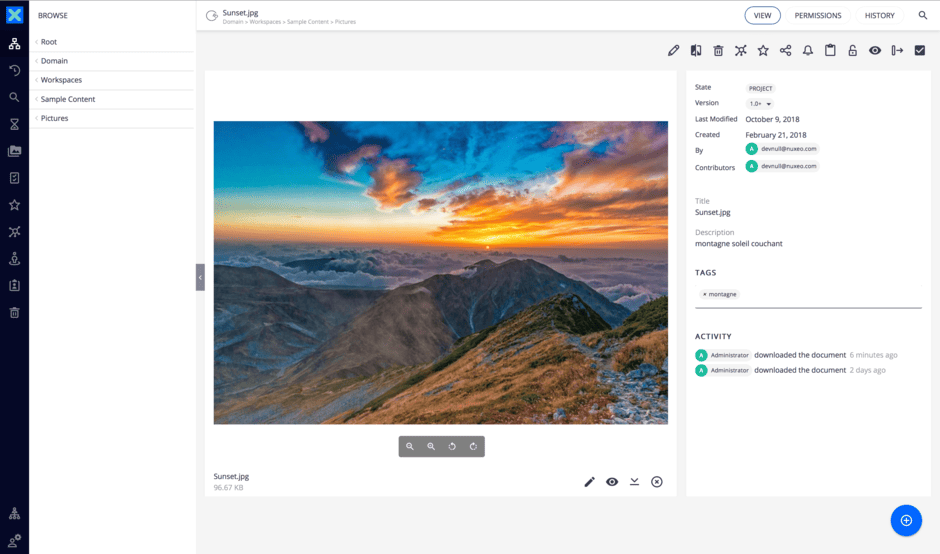The image size is (940, 554).
Task: Expand the Root tree node chevron
Action: [37, 42]
